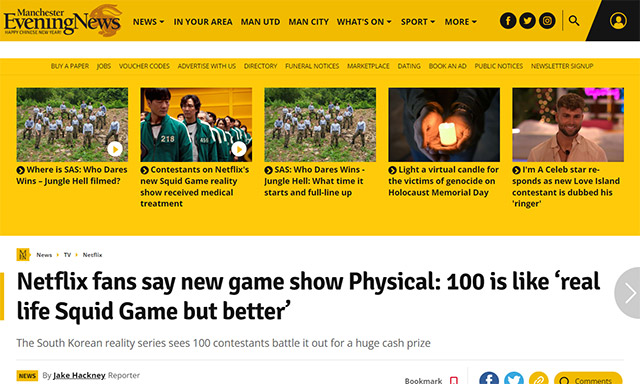The height and width of the screenshot is (384, 640).
Task: Click the candle in hands thumbnail
Action: point(444,124)
